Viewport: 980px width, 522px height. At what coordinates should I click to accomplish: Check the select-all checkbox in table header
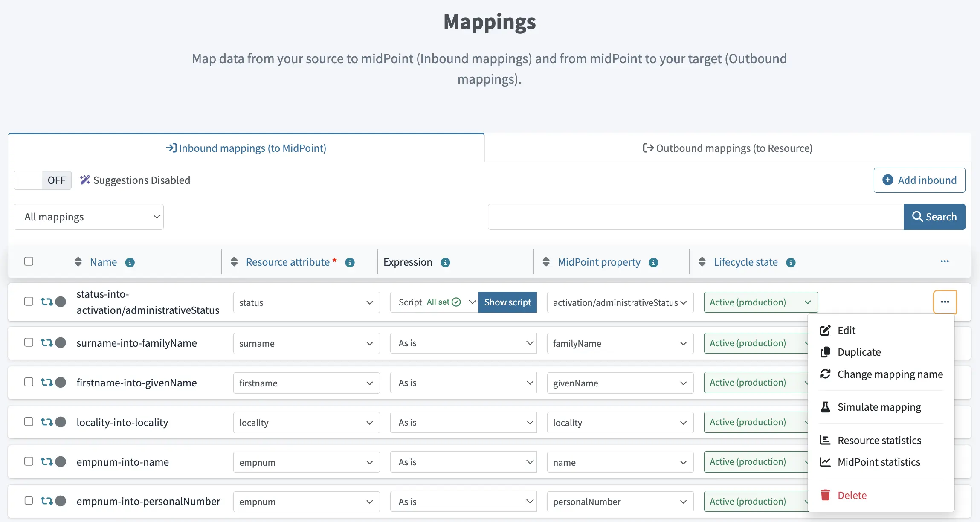click(29, 261)
